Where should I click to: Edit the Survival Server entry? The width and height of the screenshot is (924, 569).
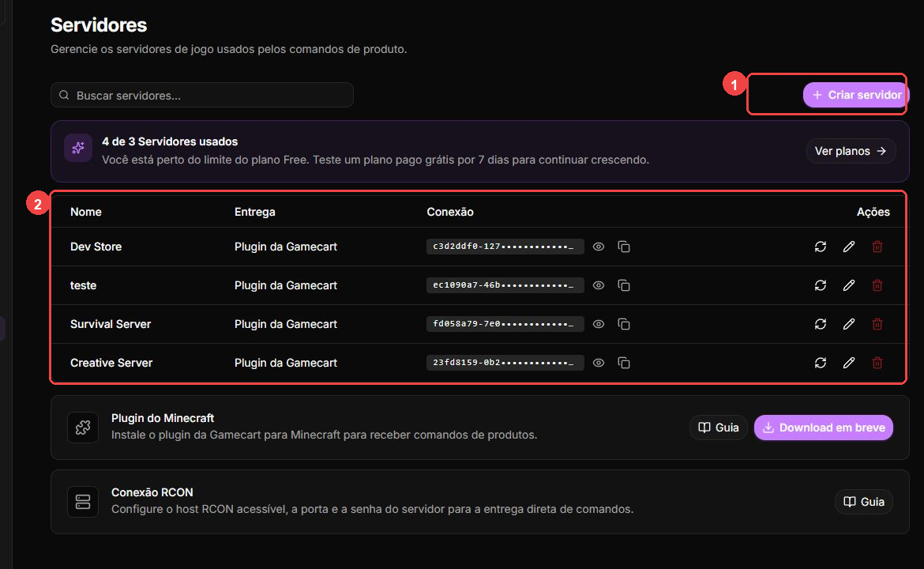pos(848,324)
